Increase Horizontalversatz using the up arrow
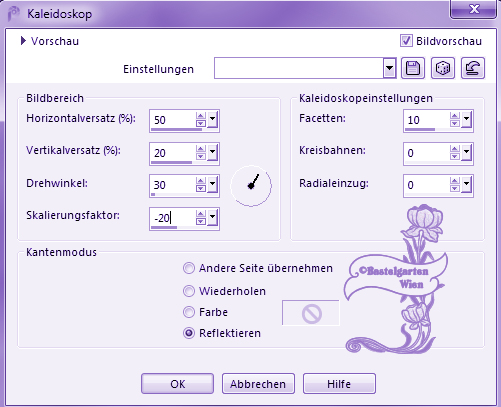The width and height of the screenshot is (501, 407). (201, 116)
